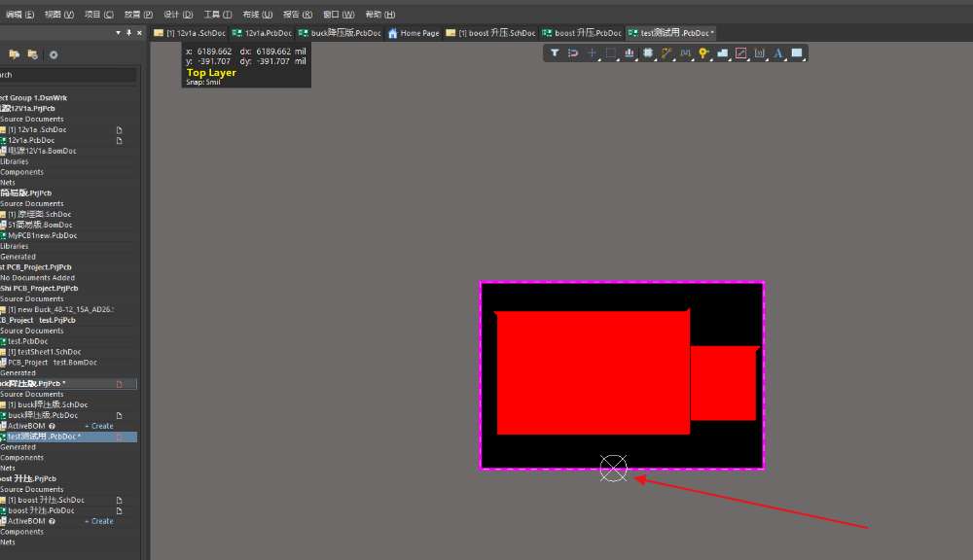Click the first folder icon in Projects panel
This screenshot has height=560, width=973.
[x=15, y=54]
